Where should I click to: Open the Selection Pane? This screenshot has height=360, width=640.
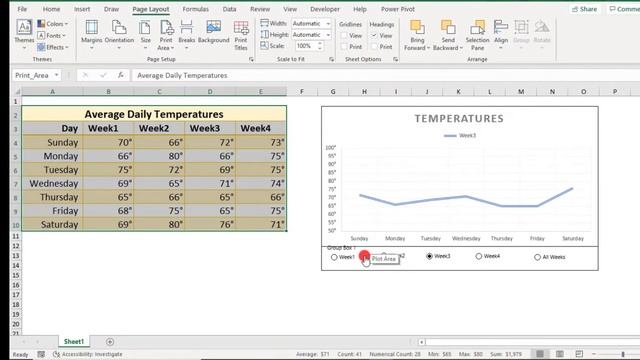coord(477,35)
